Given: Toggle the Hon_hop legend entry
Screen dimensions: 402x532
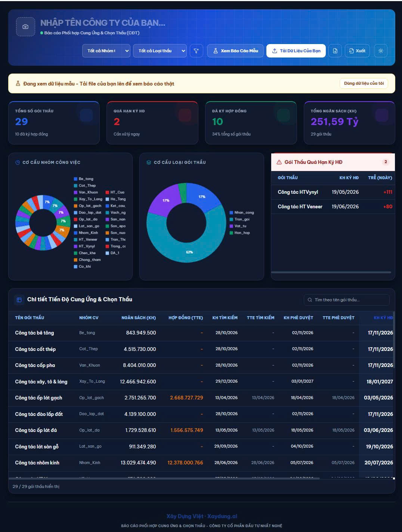Looking at the screenshot, I should (x=240, y=233).
